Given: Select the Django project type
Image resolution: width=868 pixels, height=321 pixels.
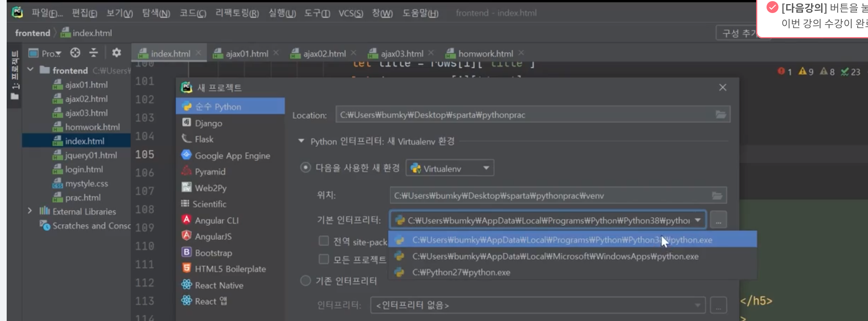Looking at the screenshot, I should [230, 123].
